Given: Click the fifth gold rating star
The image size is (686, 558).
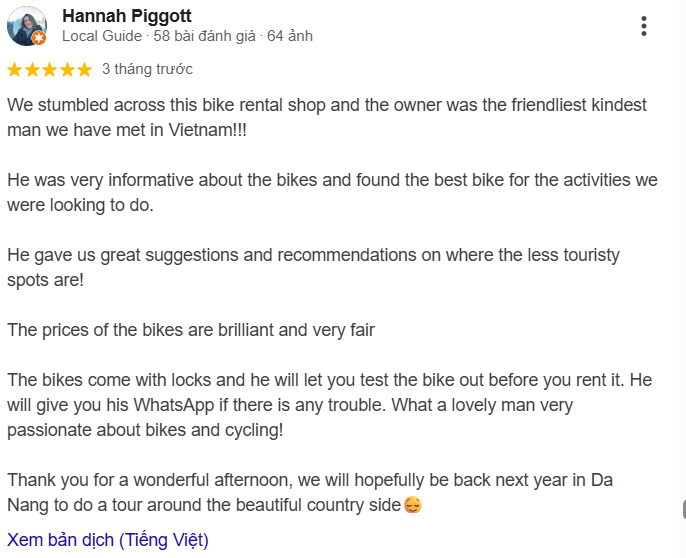Looking at the screenshot, I should coord(84,70).
